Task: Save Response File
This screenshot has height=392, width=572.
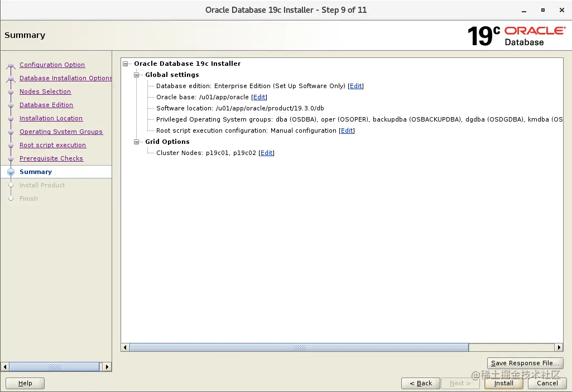Action: (525, 363)
